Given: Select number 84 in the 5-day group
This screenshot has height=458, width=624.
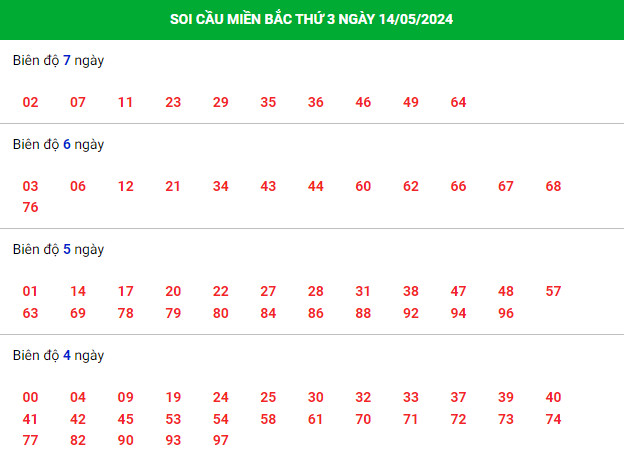Looking at the screenshot, I should (x=268, y=313).
